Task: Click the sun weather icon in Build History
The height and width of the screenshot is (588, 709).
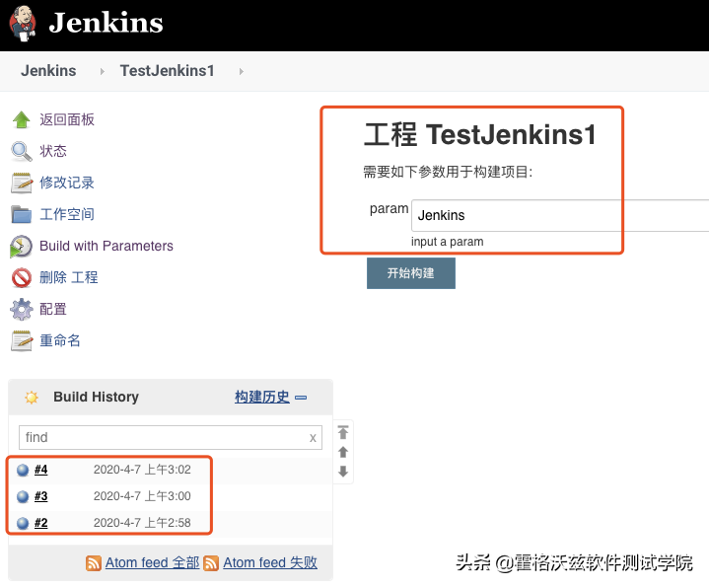Action: (x=32, y=398)
